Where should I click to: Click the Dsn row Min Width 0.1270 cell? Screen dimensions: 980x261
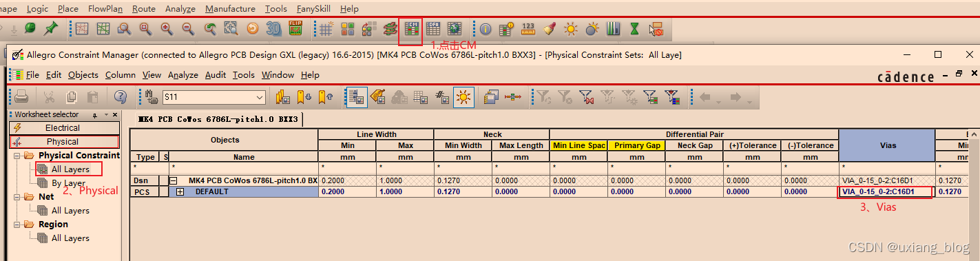462,180
